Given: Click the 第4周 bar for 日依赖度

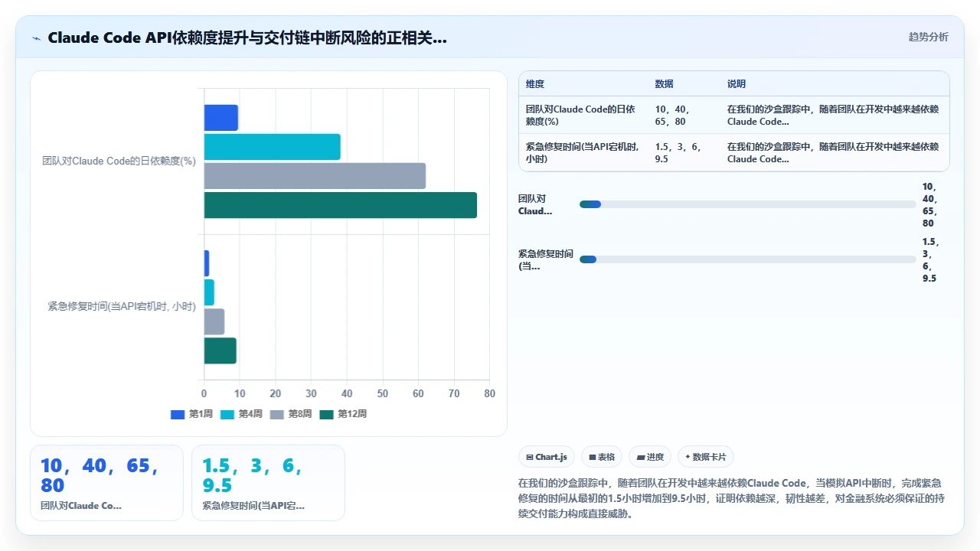Looking at the screenshot, I should pyautogui.click(x=272, y=147).
